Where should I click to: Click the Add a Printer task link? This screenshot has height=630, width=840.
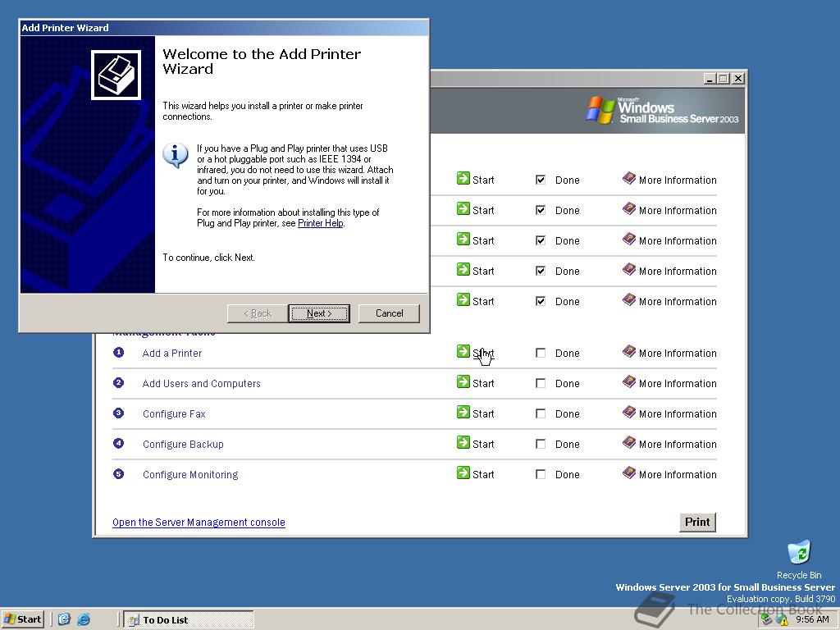tap(172, 353)
